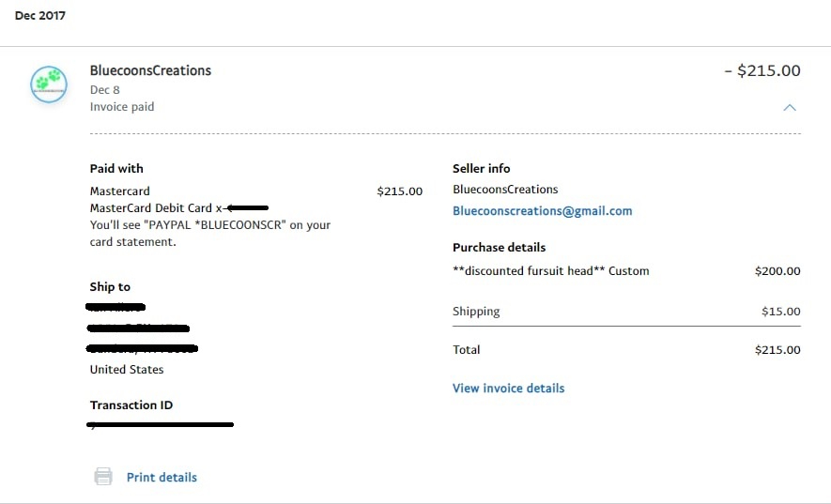Click the Ship to heading
The height and width of the screenshot is (504, 831).
(x=110, y=286)
